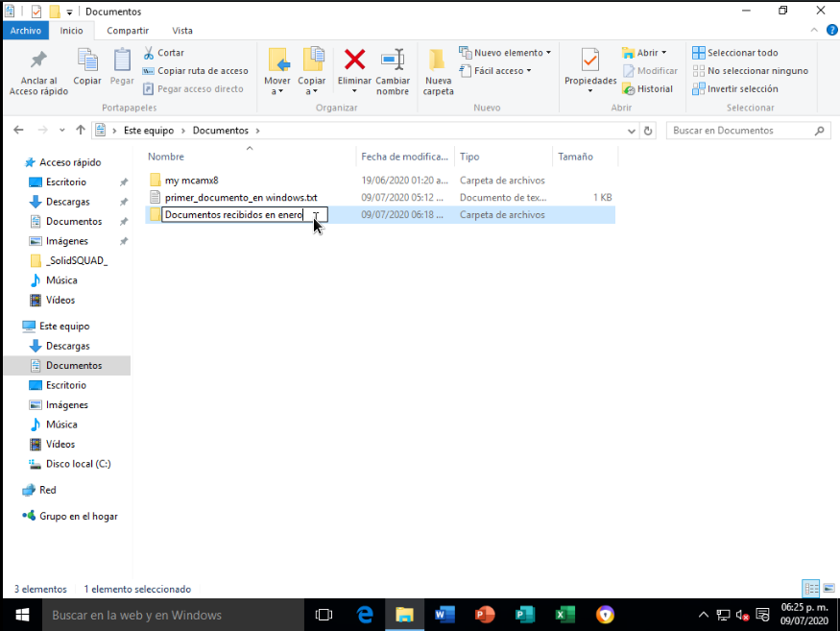This screenshot has width=840, height=631.
Task: Switch to the Compartir tab
Action: [x=128, y=31]
